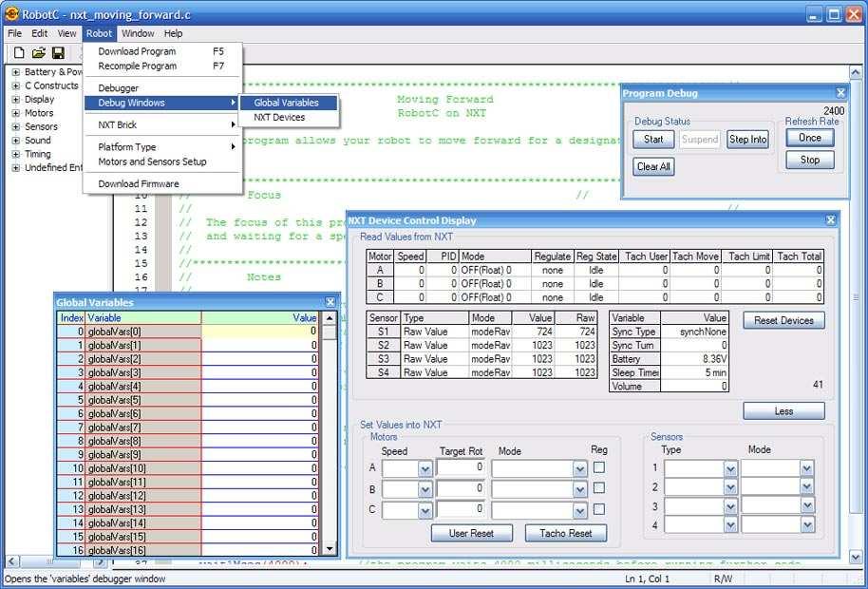The width and height of the screenshot is (868, 589).
Task: Click Global Variables scrollbar down arrow
Action: click(x=330, y=549)
